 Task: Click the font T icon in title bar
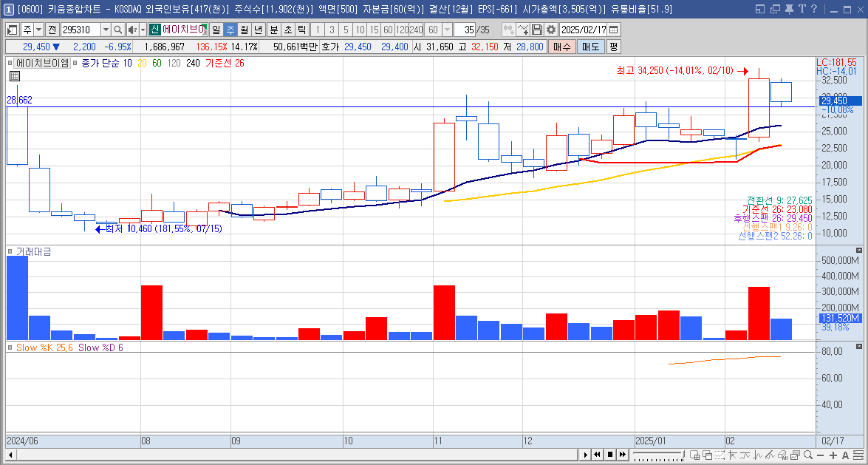pyautogui.click(x=802, y=9)
